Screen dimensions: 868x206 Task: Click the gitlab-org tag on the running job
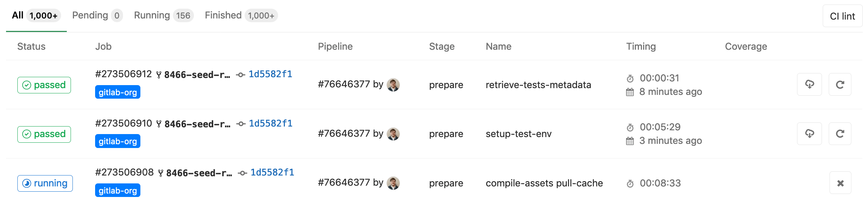pyautogui.click(x=118, y=191)
